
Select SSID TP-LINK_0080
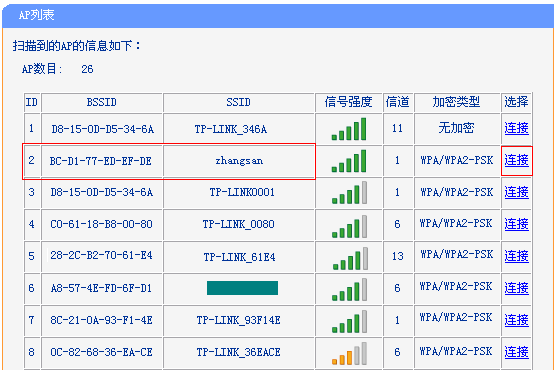(x=239, y=224)
